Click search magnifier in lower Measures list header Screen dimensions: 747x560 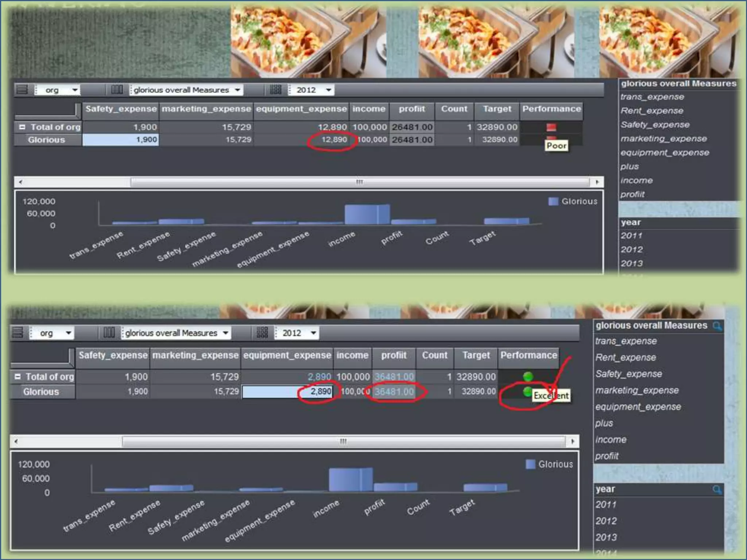[x=717, y=326]
